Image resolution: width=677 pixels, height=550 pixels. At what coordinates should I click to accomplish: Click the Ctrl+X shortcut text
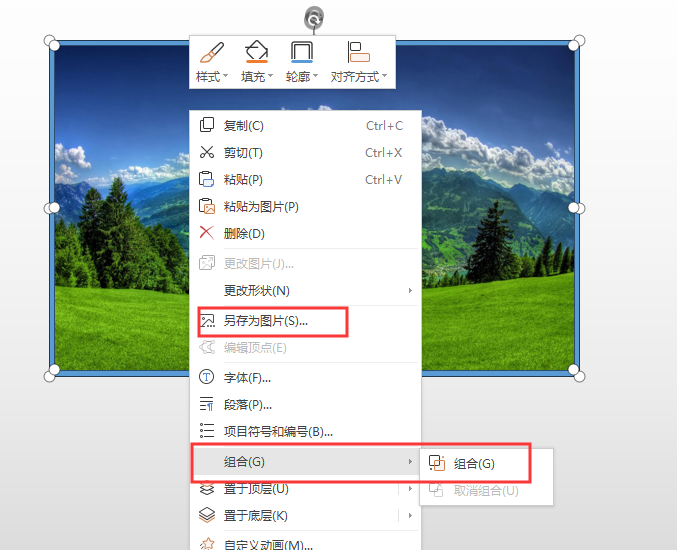pyautogui.click(x=383, y=152)
